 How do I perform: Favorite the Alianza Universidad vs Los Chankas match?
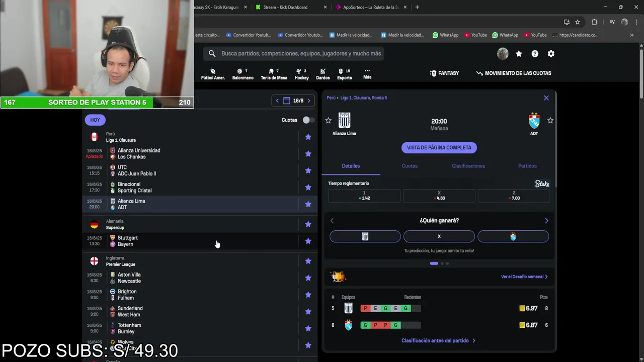(x=308, y=154)
